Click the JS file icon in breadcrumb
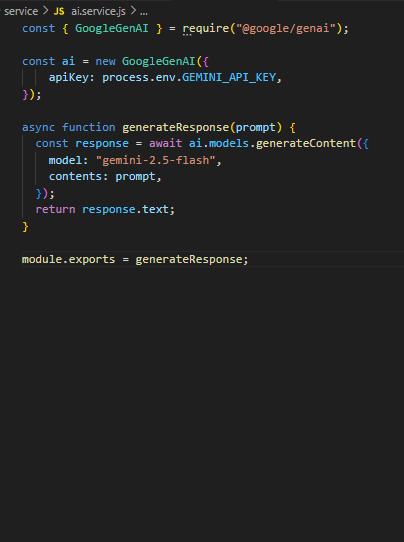The height and width of the screenshot is (542, 404). [x=59, y=11]
